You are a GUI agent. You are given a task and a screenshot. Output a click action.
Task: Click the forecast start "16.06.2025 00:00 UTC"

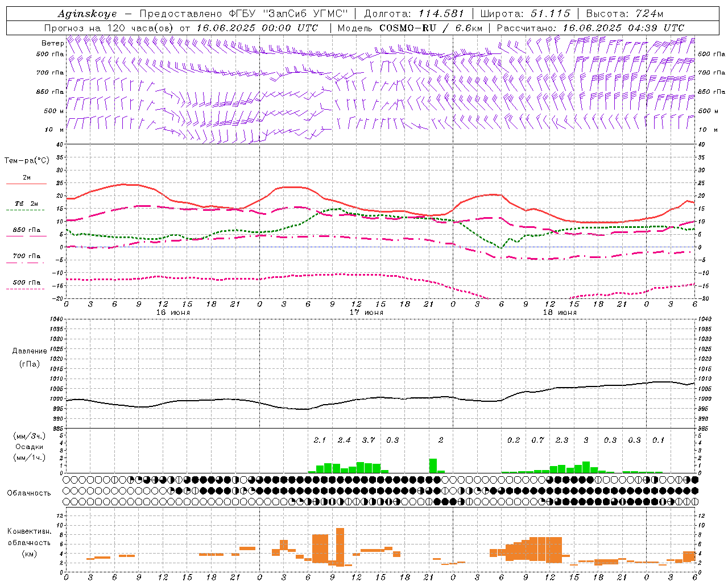coord(257,28)
